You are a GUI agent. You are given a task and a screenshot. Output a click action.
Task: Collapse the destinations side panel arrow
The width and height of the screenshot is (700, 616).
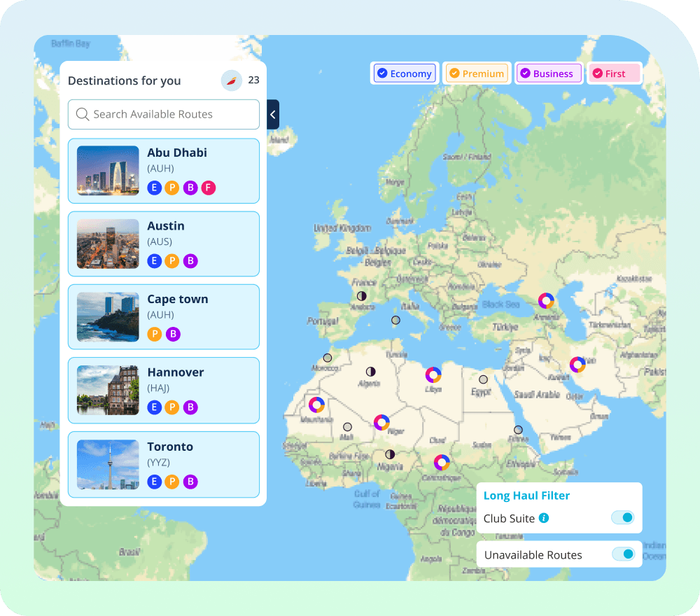tap(273, 115)
